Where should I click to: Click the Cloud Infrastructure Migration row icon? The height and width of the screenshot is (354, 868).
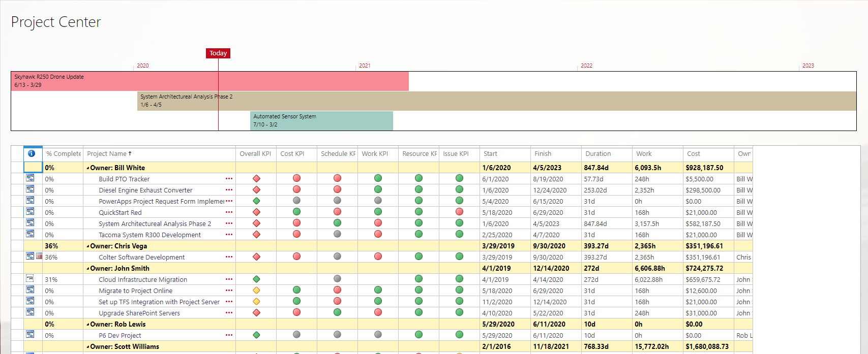coord(30,279)
